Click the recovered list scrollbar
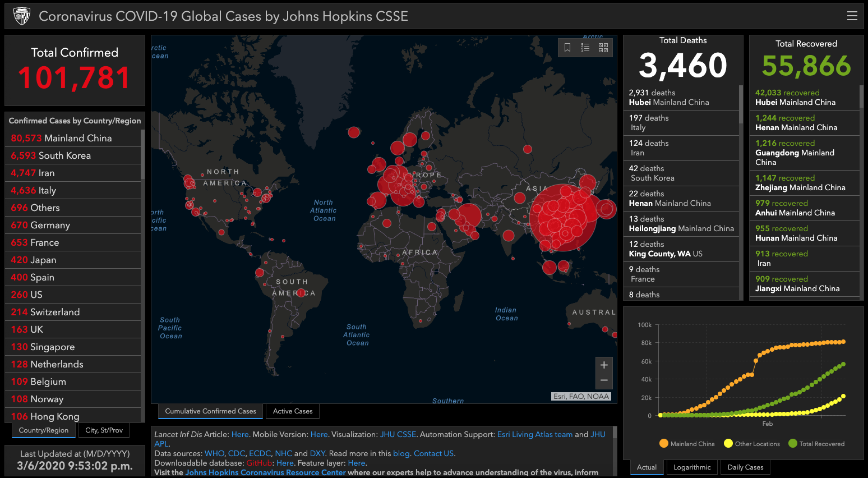 pyautogui.click(x=862, y=97)
